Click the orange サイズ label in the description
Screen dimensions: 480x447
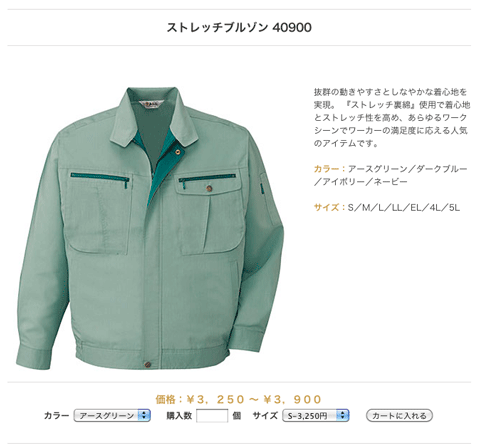coord(326,207)
